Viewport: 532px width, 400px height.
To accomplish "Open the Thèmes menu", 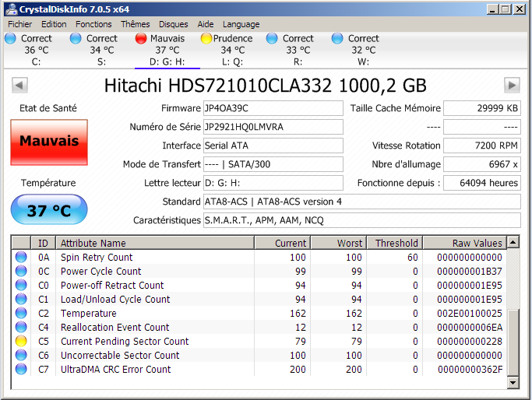I will 135,24.
